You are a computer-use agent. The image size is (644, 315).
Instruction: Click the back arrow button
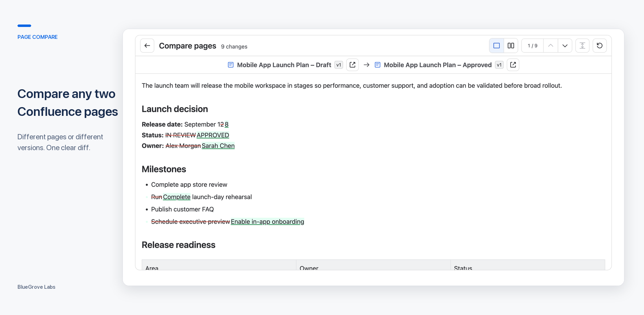click(x=147, y=45)
